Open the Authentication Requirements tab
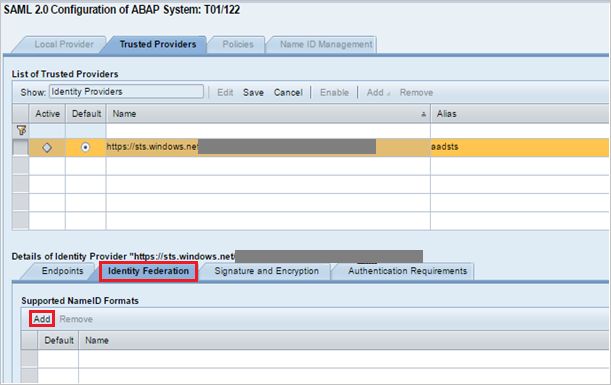 coord(407,271)
